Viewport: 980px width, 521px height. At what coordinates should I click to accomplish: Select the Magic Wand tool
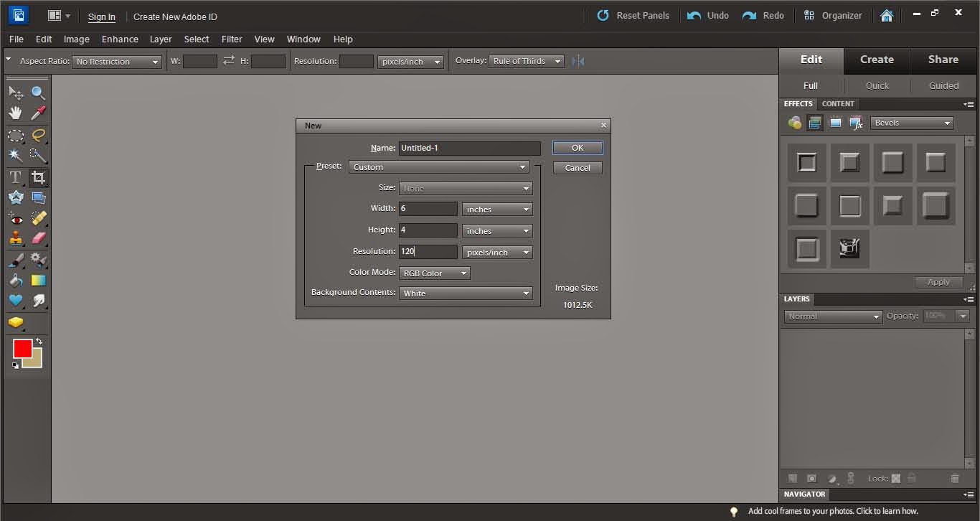pos(16,155)
